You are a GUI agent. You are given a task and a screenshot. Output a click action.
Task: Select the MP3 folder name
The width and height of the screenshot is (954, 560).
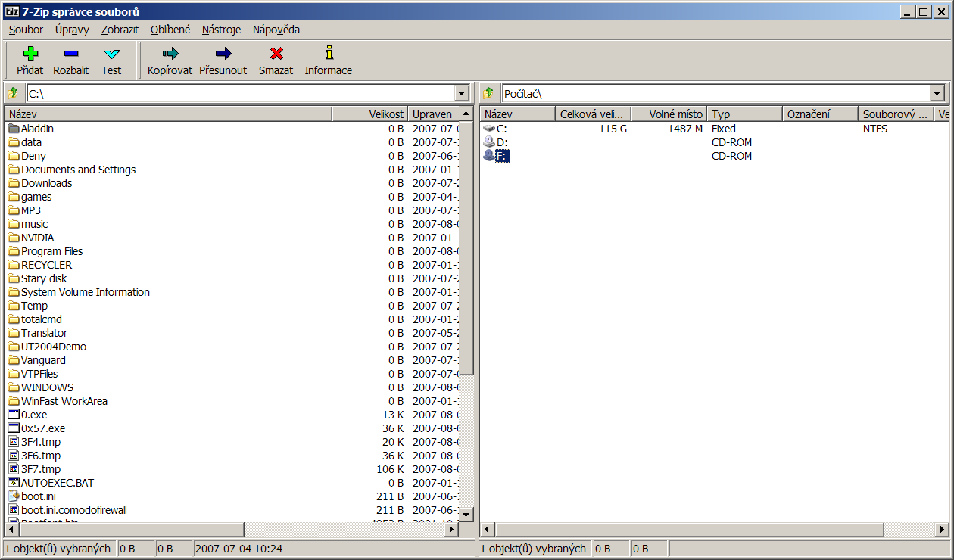click(x=31, y=210)
